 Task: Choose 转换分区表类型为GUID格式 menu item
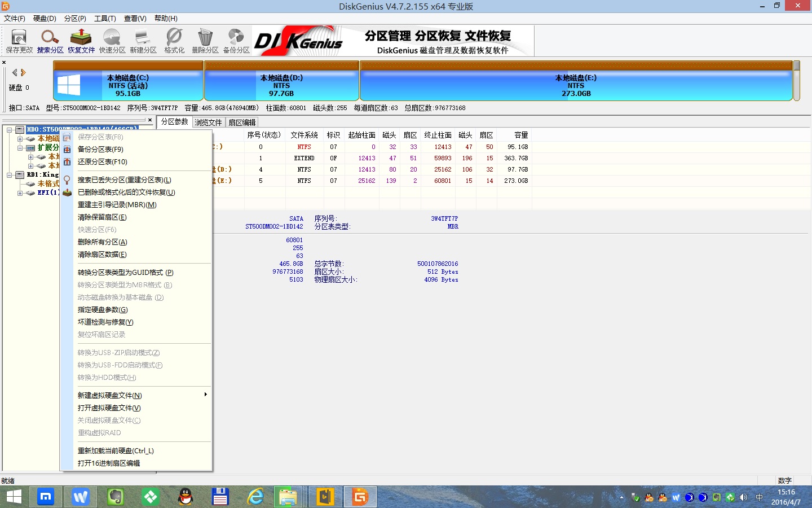coord(136,273)
